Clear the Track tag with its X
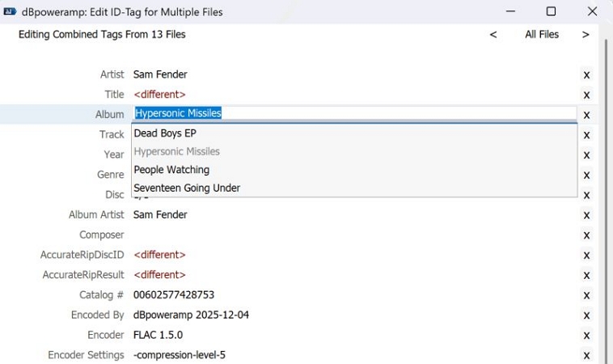This screenshot has height=364, width=613. (586, 135)
